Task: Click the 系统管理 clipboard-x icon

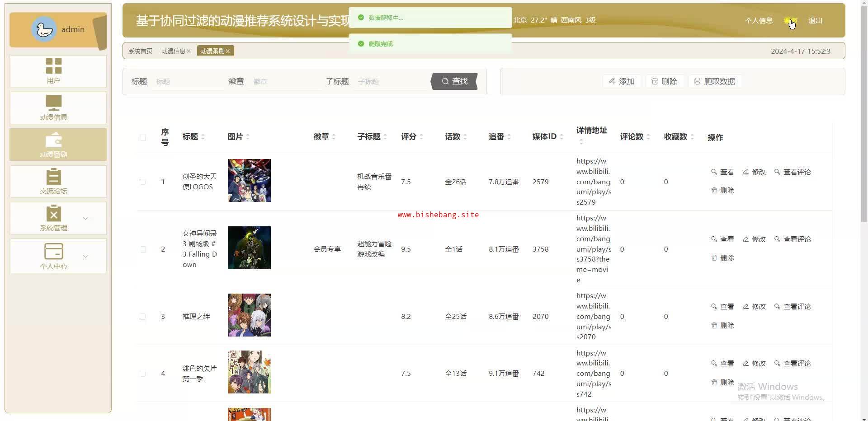Action: pyautogui.click(x=53, y=213)
